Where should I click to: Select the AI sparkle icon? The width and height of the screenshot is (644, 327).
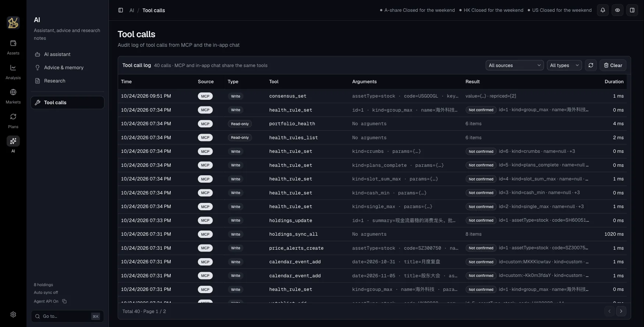coord(13,141)
